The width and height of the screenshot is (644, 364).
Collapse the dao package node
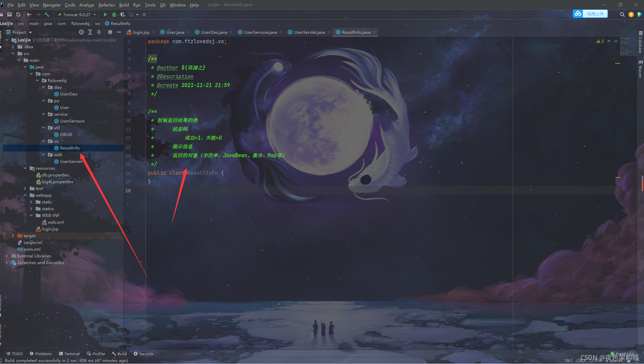tap(44, 87)
